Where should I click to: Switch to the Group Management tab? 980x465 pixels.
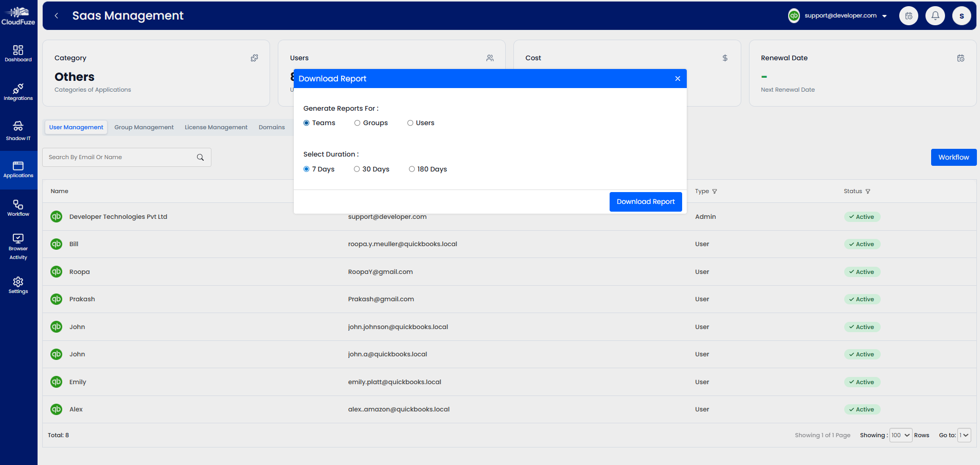(x=144, y=127)
